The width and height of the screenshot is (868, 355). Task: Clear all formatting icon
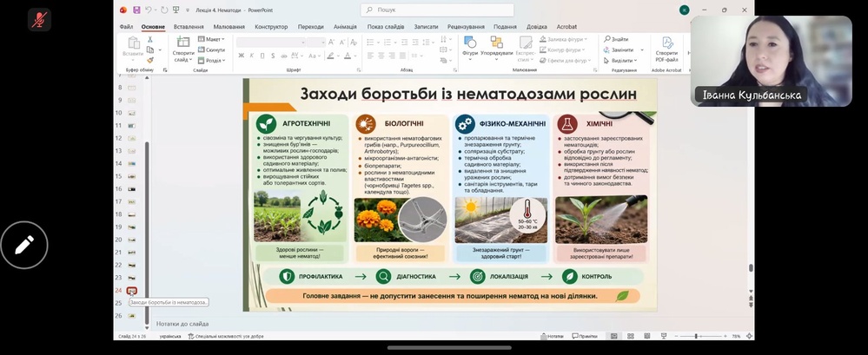click(x=353, y=42)
